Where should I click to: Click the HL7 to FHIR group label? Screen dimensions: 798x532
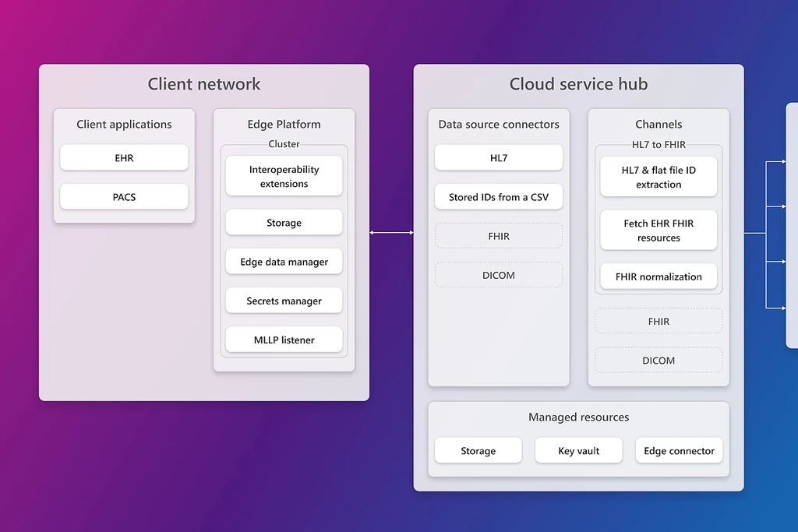point(659,144)
